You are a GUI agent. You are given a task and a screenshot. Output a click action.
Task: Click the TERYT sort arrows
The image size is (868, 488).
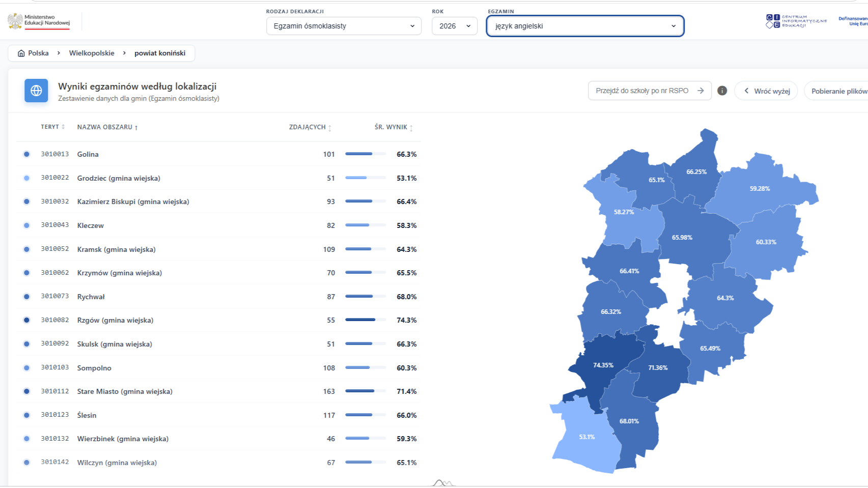click(x=63, y=127)
